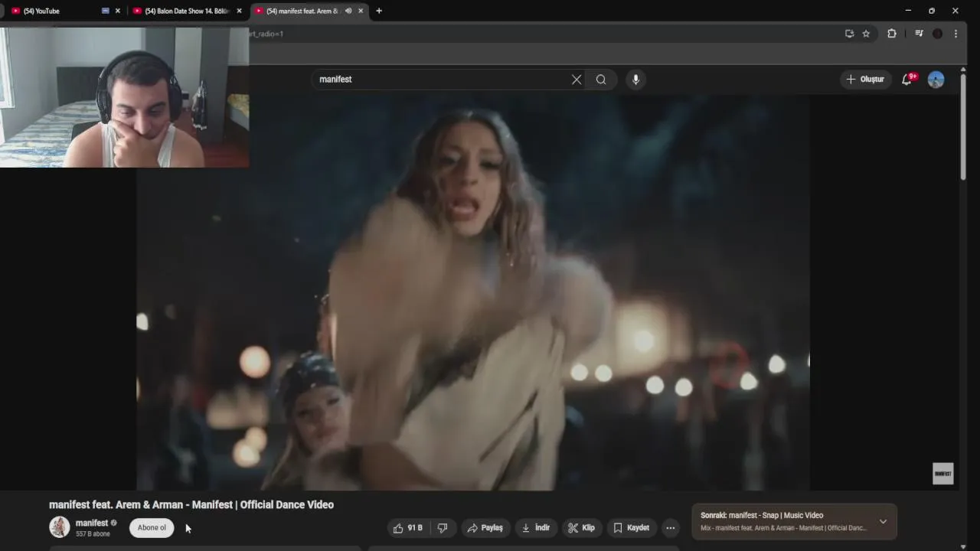Open the manifest channel name link
This screenshot has width=980, height=551.
click(92, 523)
